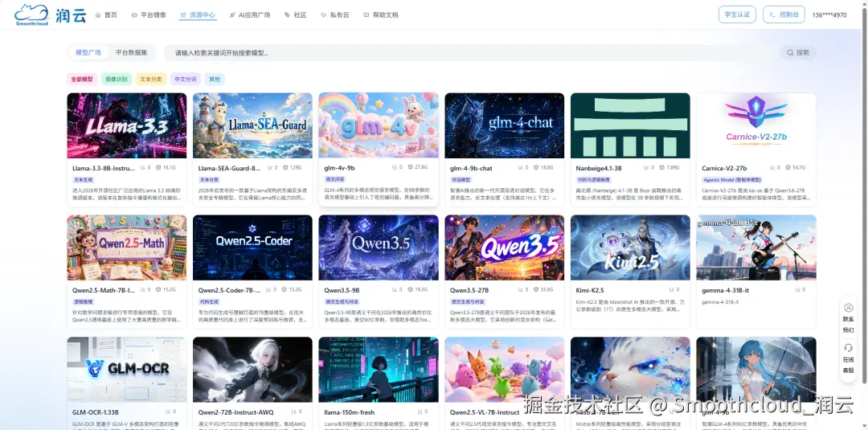Filter by 中文分词 tag
This screenshot has height=430, width=868.
[186, 79]
